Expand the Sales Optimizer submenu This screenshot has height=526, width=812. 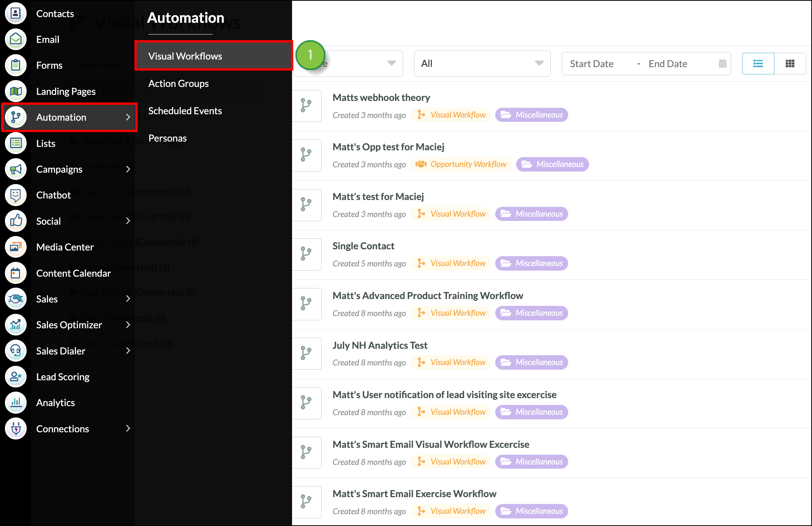[x=128, y=325]
